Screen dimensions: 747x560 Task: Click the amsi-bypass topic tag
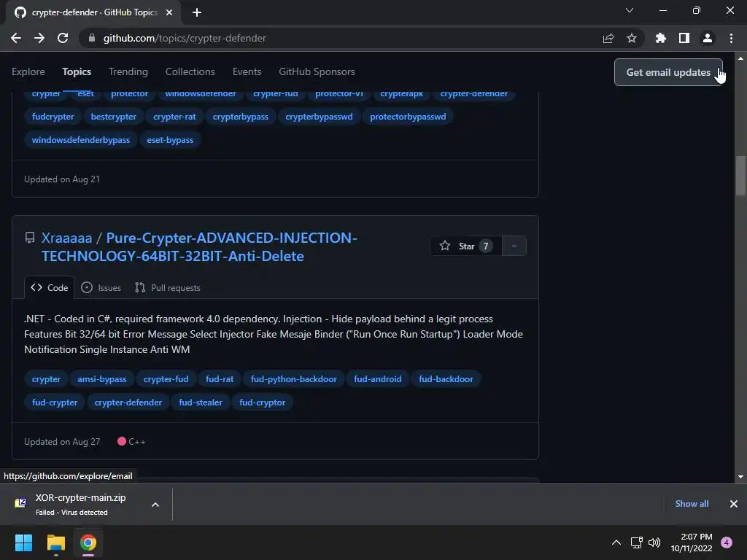click(102, 379)
